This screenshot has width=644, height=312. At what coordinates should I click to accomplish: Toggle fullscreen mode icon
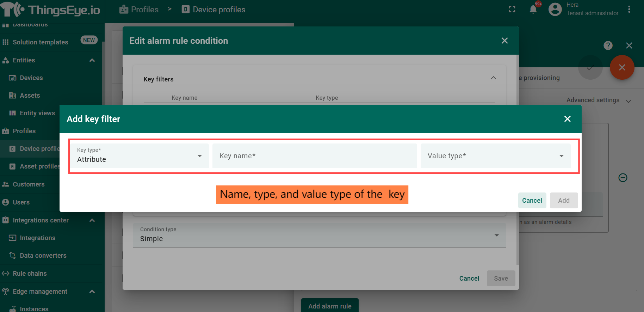pos(512,10)
